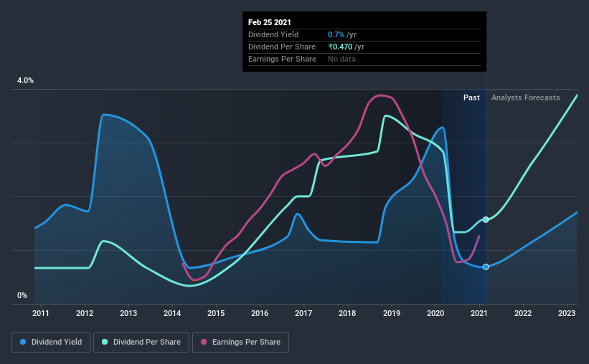Toggle the Dividend Yield legend button
This screenshot has height=364, width=589.
pyautogui.click(x=51, y=343)
